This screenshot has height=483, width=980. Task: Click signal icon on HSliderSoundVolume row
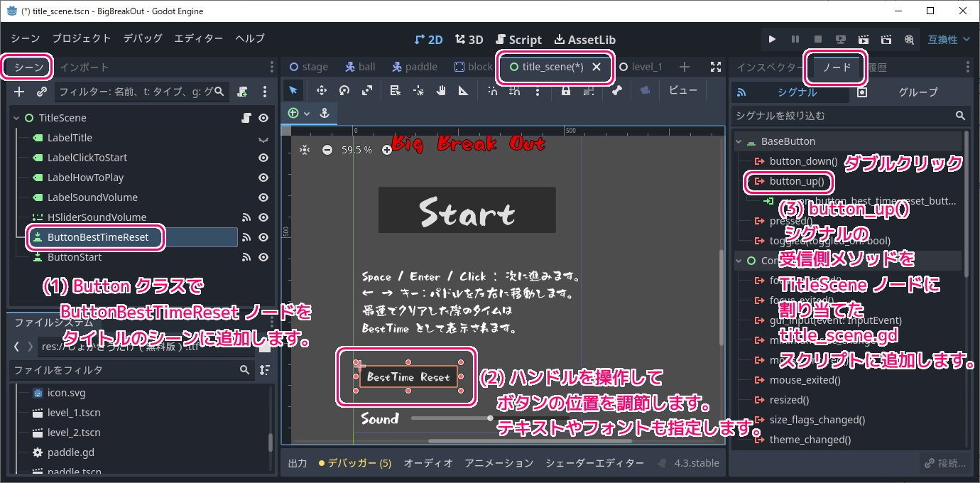(x=246, y=217)
